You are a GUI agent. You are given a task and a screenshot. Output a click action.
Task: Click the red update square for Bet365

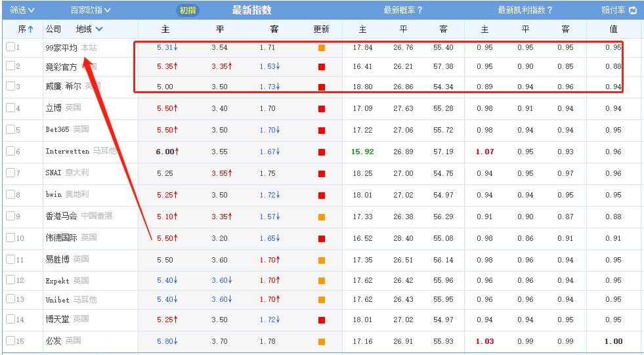pyautogui.click(x=322, y=130)
